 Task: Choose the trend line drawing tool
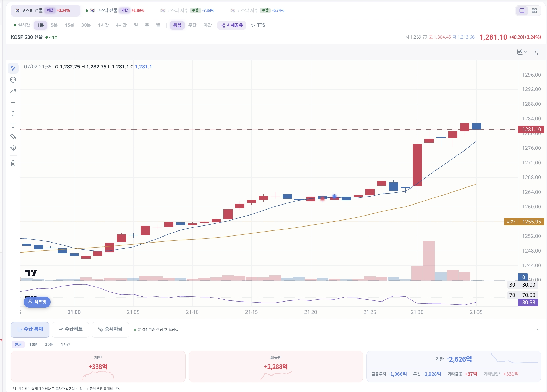13,91
